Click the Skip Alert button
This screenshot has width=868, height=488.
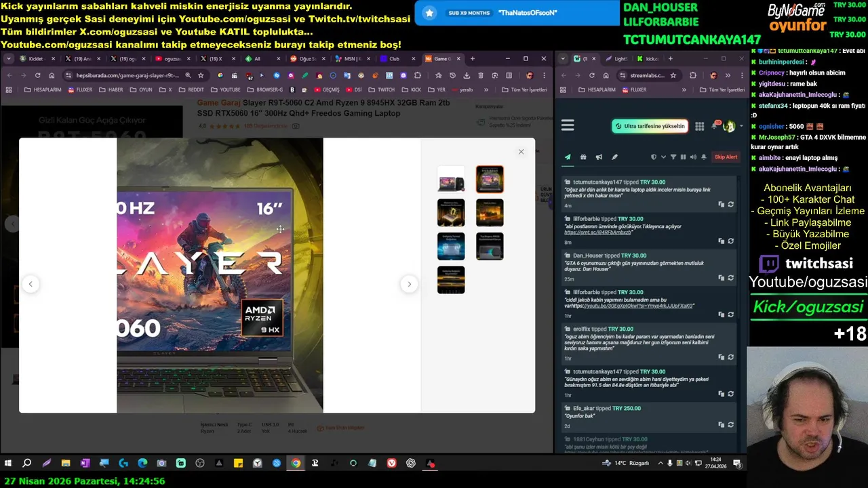point(726,157)
